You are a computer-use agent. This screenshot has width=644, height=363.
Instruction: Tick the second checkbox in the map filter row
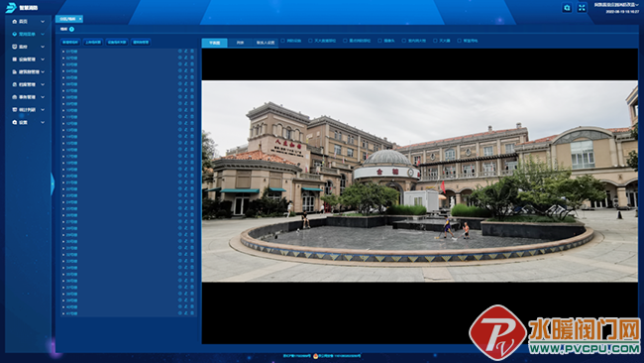(310, 41)
